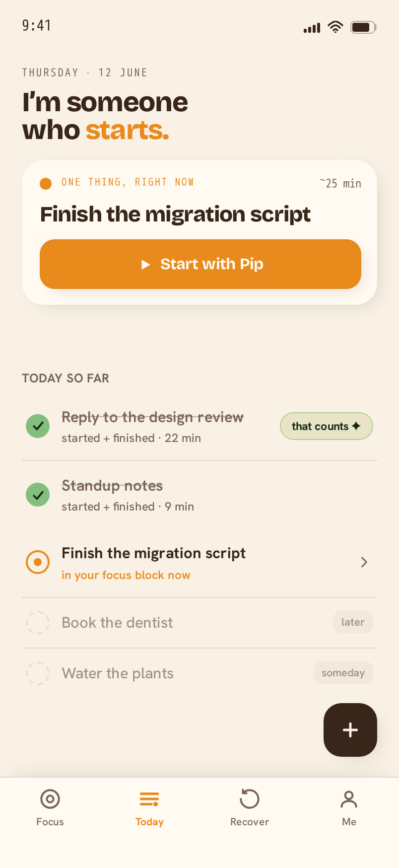Screen dimensions: 399x868
Task: Tap the battery status icon
Action: coord(363,27)
